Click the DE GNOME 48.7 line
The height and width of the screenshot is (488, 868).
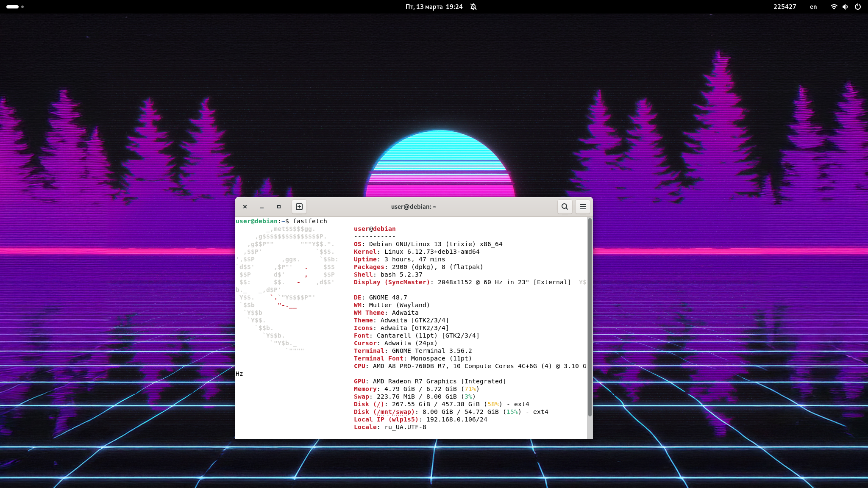(x=380, y=297)
